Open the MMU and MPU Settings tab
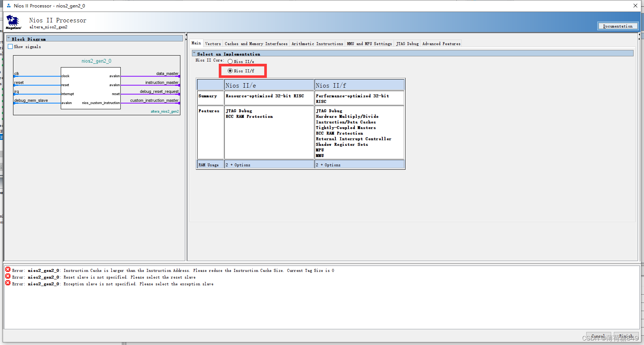 click(369, 43)
